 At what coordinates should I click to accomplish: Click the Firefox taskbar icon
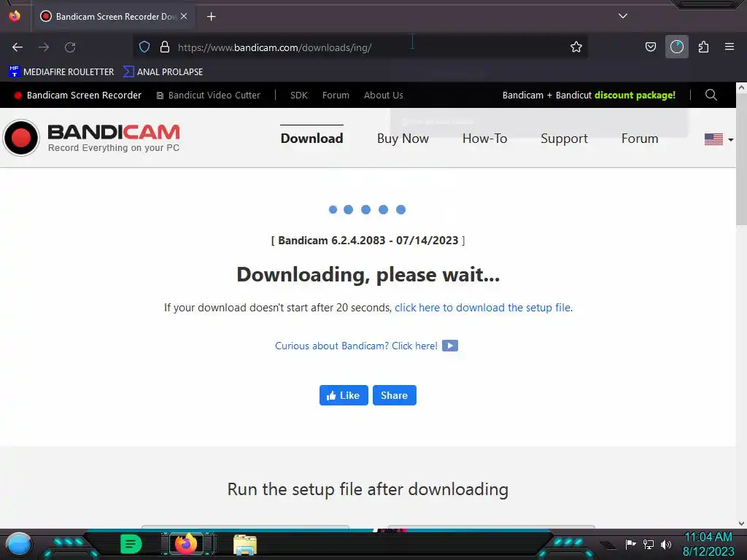point(186,544)
